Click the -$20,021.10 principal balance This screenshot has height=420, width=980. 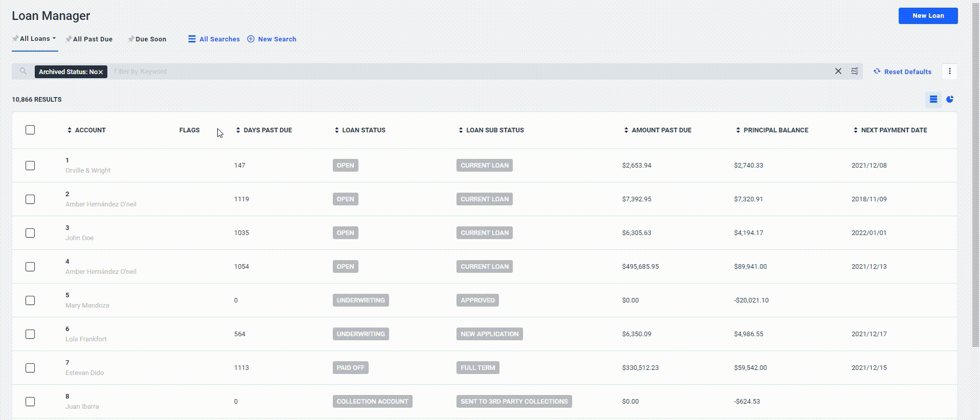tap(751, 300)
